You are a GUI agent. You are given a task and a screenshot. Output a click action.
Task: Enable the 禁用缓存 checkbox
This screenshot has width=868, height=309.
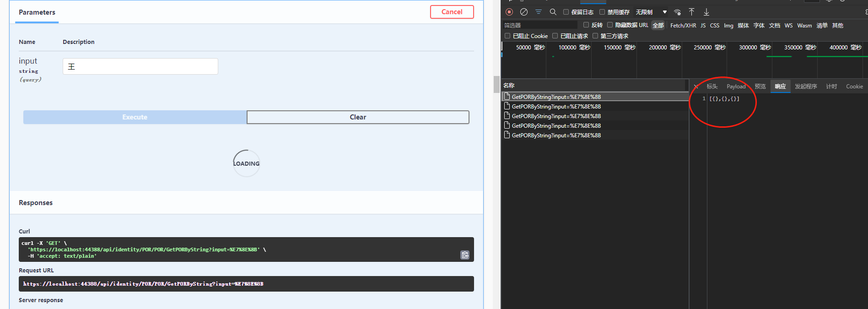point(602,12)
